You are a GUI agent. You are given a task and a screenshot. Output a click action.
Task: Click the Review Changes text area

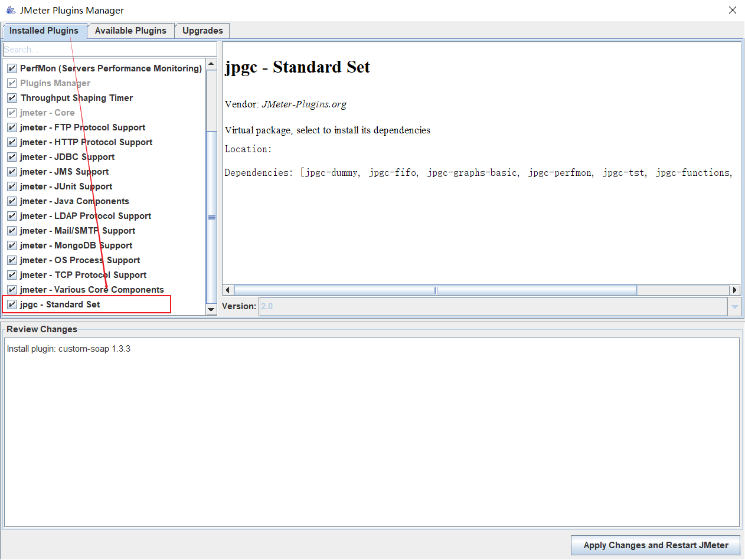pyautogui.click(x=372, y=433)
